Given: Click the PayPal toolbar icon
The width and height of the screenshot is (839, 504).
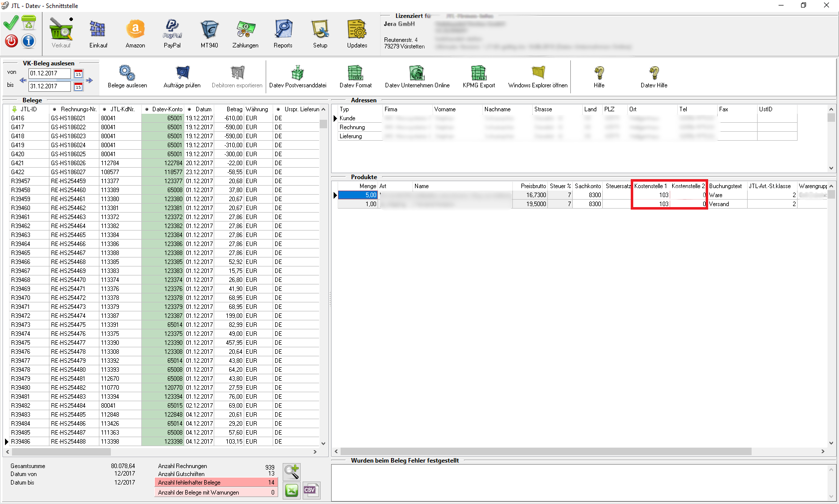Looking at the screenshot, I should pyautogui.click(x=172, y=34).
